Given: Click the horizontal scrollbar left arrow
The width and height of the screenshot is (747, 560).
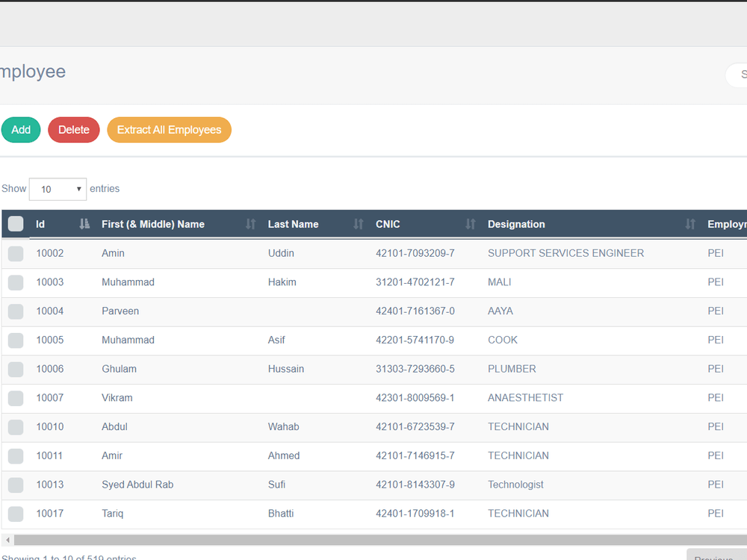Looking at the screenshot, I should pos(7,540).
